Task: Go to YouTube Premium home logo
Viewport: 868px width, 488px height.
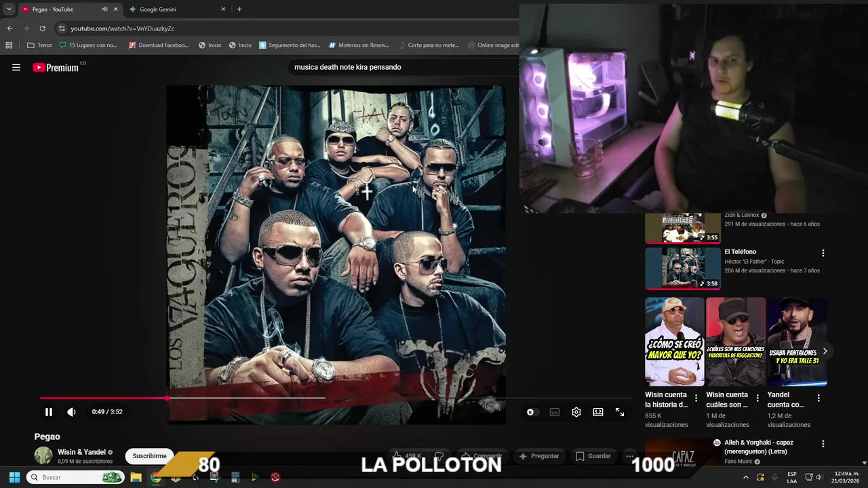Action: pos(56,67)
